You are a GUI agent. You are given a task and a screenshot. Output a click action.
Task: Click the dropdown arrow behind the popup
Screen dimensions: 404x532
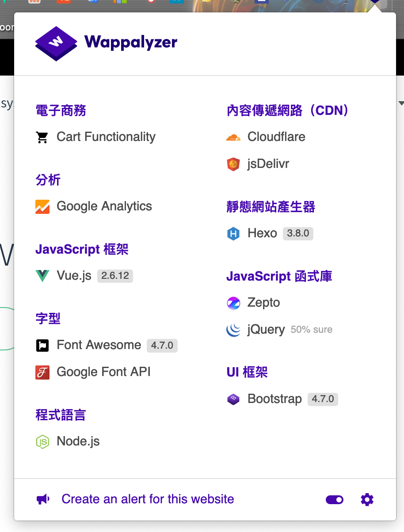[x=401, y=103]
